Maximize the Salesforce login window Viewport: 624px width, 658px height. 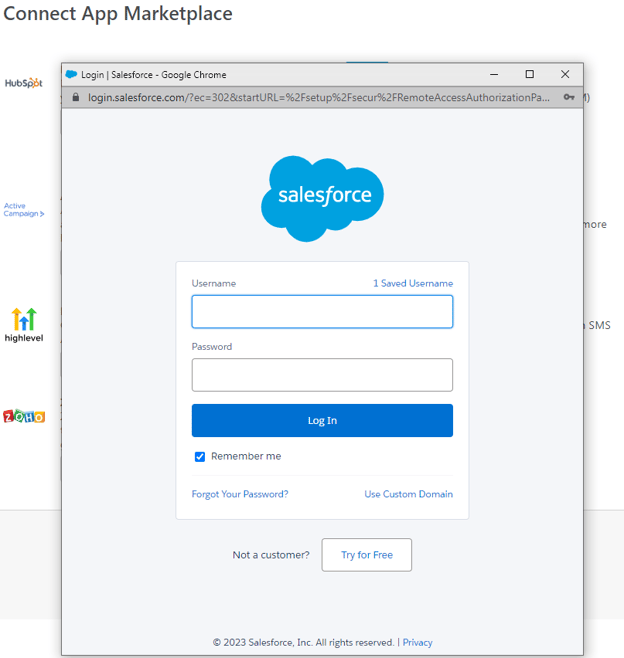[x=530, y=74]
